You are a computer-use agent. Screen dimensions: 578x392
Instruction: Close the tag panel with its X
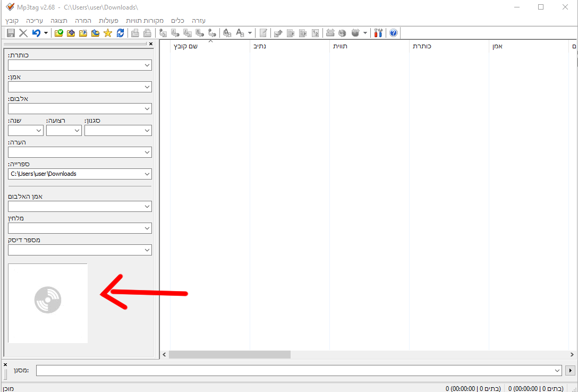(x=150, y=44)
